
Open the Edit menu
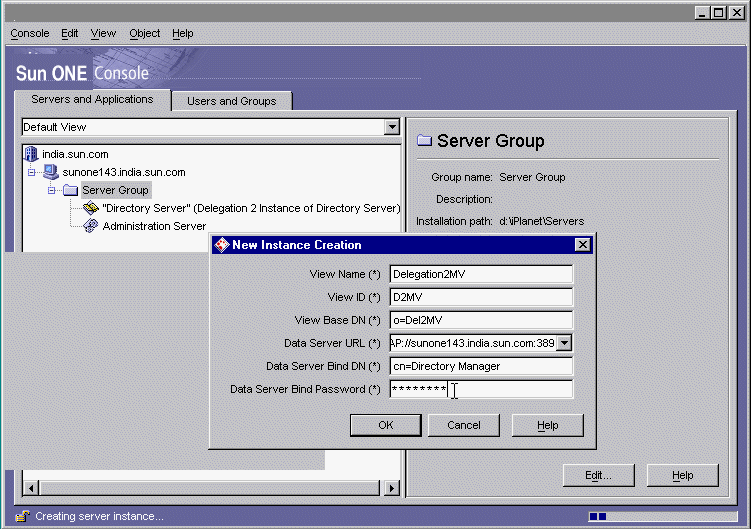(x=69, y=34)
